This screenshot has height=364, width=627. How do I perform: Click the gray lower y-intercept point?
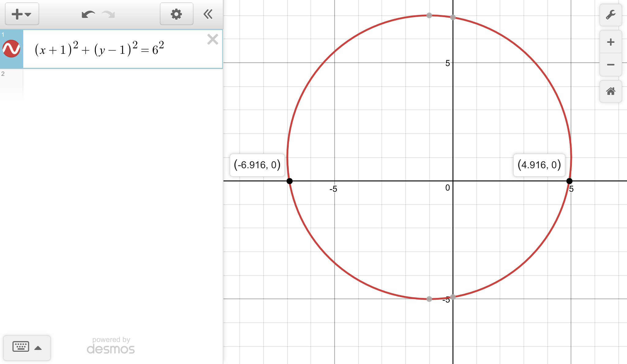pos(453,297)
